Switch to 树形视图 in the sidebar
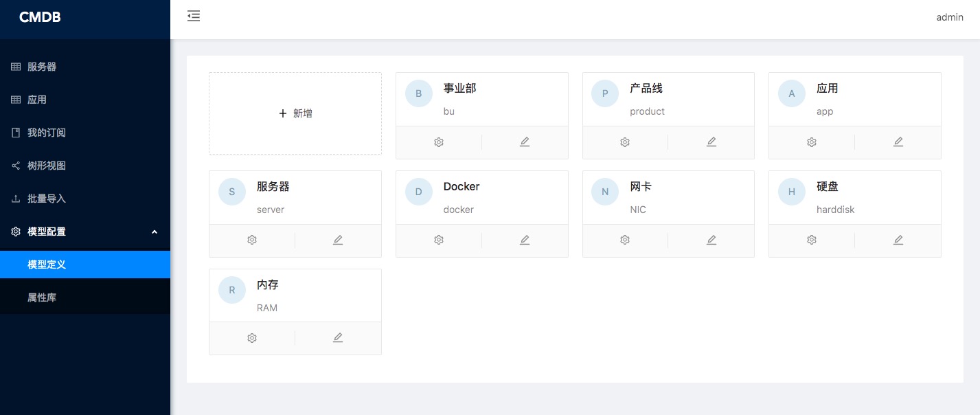The width and height of the screenshot is (980, 415). click(x=47, y=166)
